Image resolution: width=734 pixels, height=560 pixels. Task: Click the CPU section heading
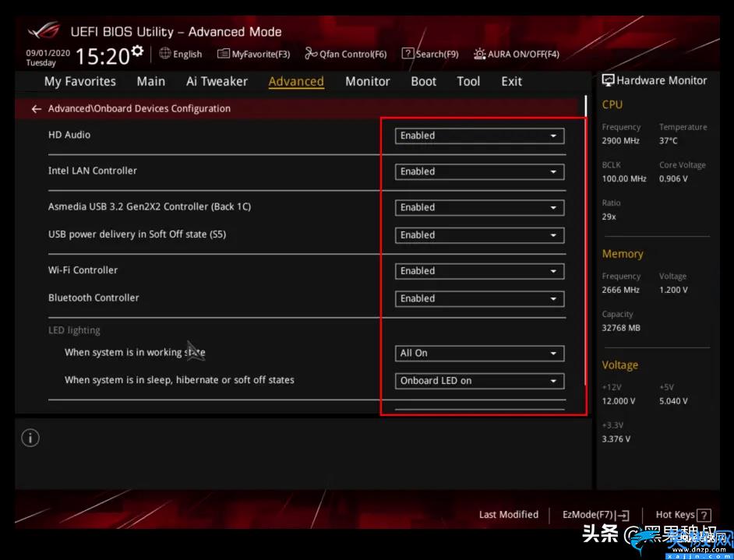pos(612,105)
